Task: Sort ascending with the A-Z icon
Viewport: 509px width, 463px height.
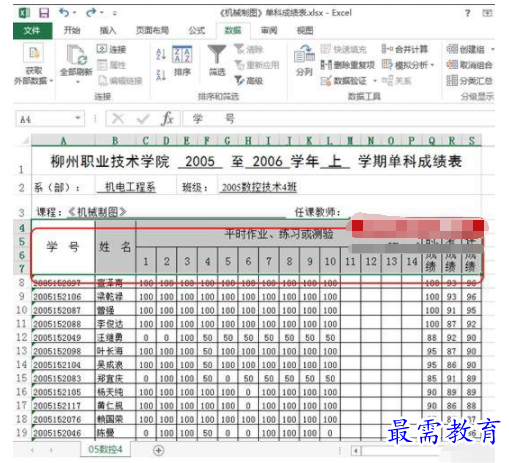Action: point(161,54)
